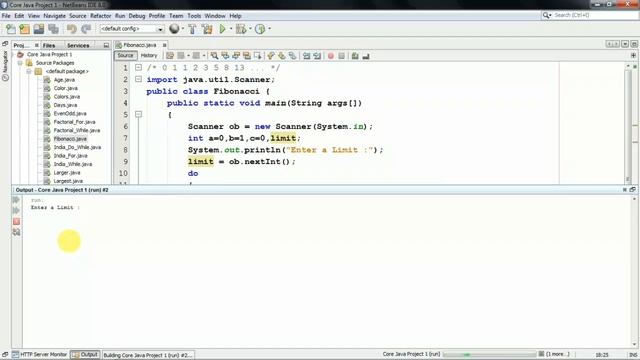The width and height of the screenshot is (640, 360).
Task: Open the Debug Project dropdown arrow
Action: (x=250, y=29)
